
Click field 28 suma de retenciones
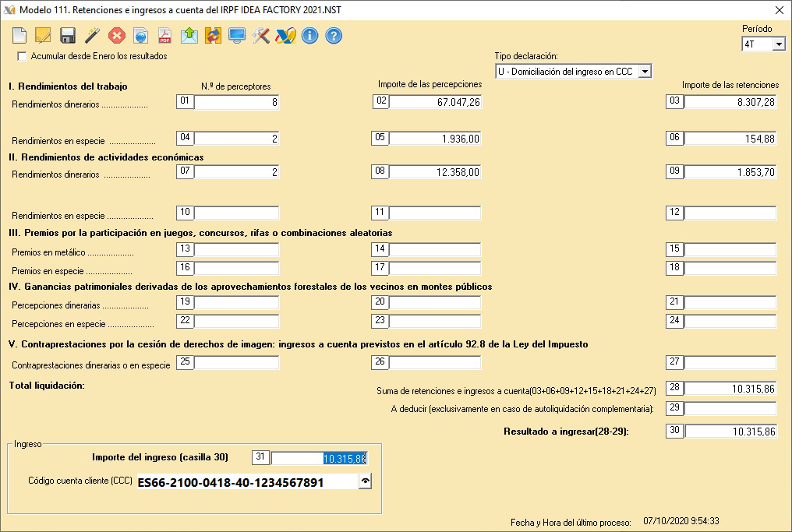coord(730,389)
